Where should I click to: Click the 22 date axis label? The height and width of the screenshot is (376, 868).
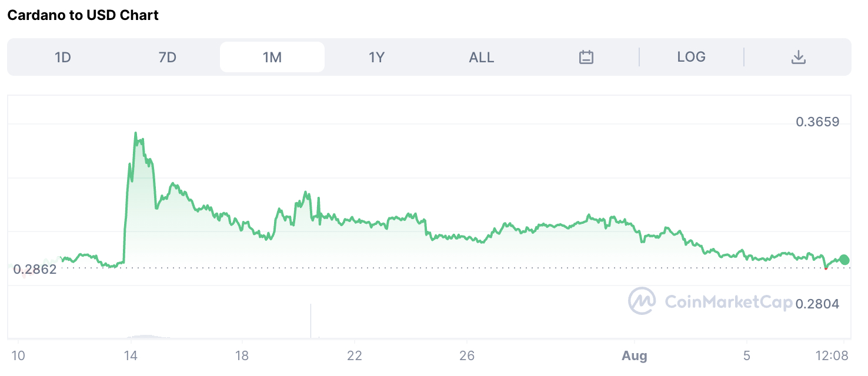(355, 355)
